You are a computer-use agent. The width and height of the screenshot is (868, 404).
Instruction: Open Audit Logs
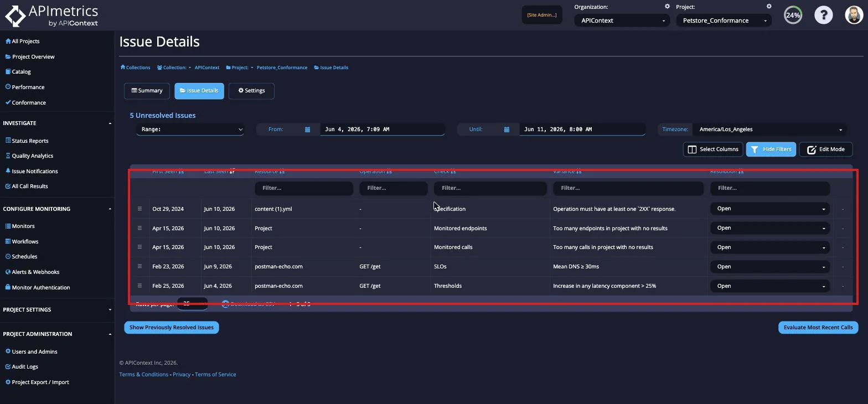pyautogui.click(x=22, y=366)
